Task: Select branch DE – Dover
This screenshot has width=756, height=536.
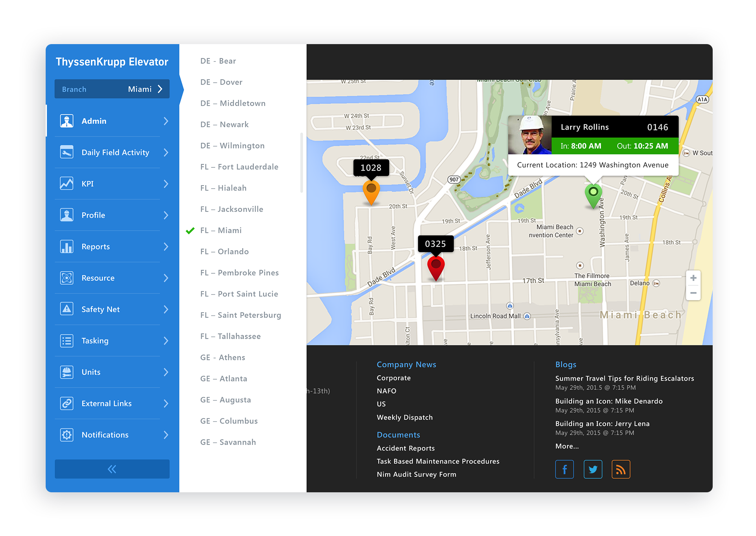Action: point(221,82)
